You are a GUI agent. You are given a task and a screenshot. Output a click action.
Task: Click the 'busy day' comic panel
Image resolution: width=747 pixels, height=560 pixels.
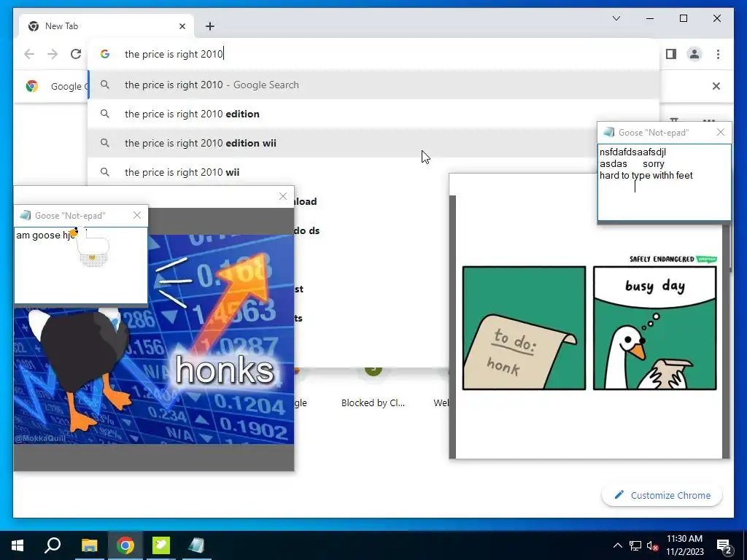click(x=654, y=328)
